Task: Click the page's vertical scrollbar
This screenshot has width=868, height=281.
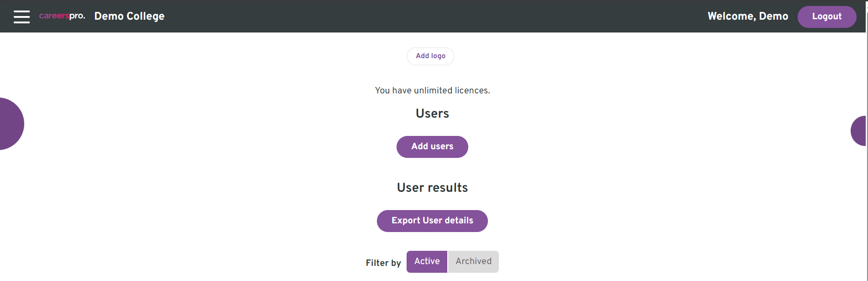Action: coord(867,140)
